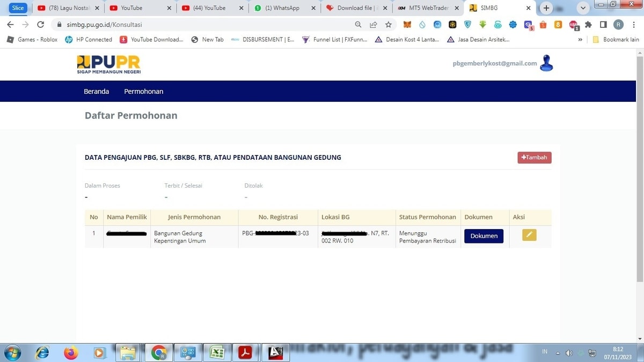This screenshot has height=362, width=644.
Task: Open Excel from the taskbar
Action: point(217,352)
